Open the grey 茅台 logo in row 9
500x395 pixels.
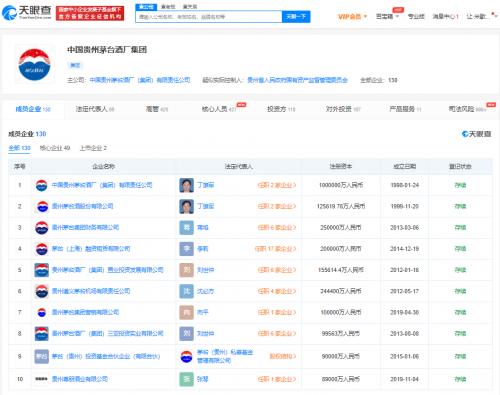42,356
